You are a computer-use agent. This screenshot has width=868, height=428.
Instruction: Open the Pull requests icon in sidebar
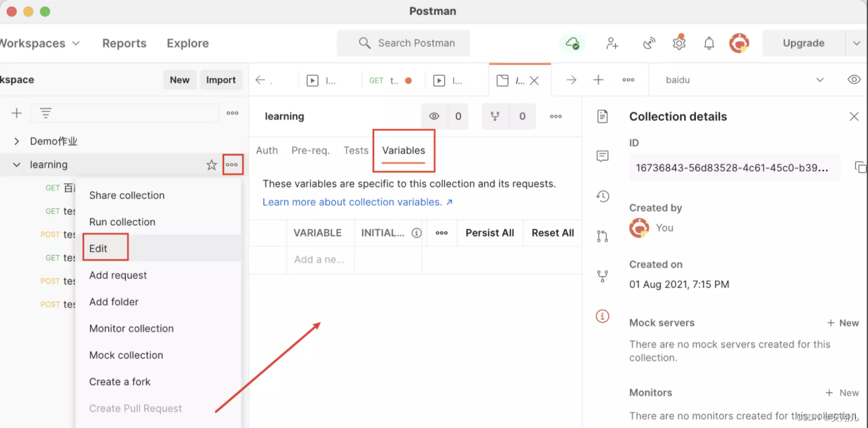[602, 236]
